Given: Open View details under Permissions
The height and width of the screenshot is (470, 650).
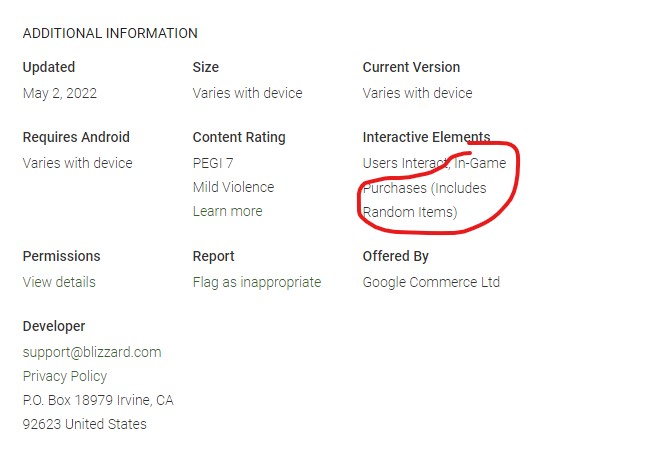Looking at the screenshot, I should [59, 282].
